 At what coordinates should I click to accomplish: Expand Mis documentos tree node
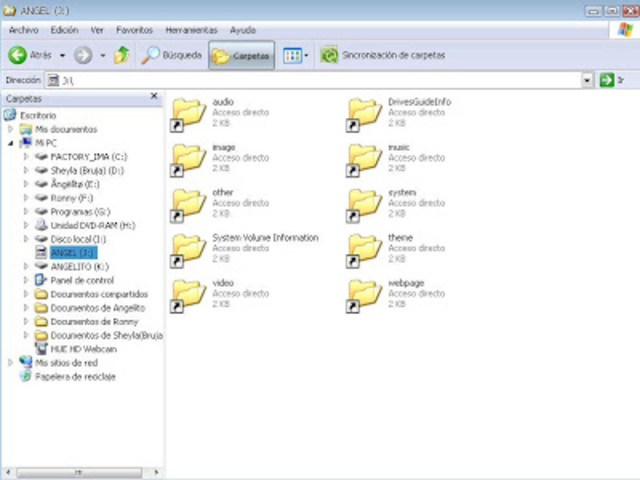(x=10, y=129)
